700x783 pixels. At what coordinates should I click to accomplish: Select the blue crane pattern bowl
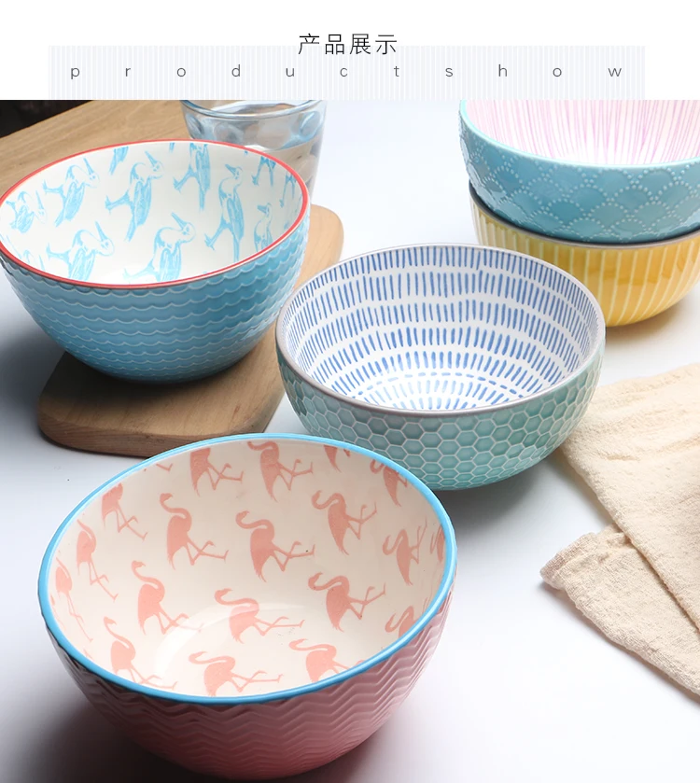click(154, 260)
